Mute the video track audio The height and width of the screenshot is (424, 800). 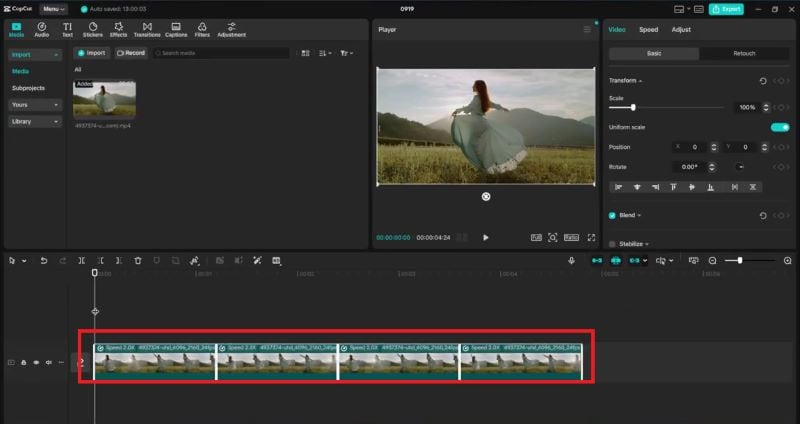[x=48, y=362]
